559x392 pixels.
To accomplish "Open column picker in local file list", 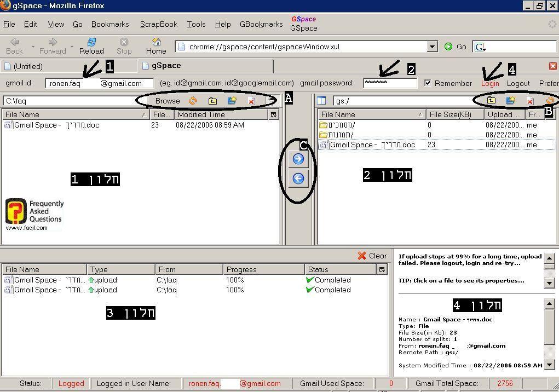I will pos(273,114).
